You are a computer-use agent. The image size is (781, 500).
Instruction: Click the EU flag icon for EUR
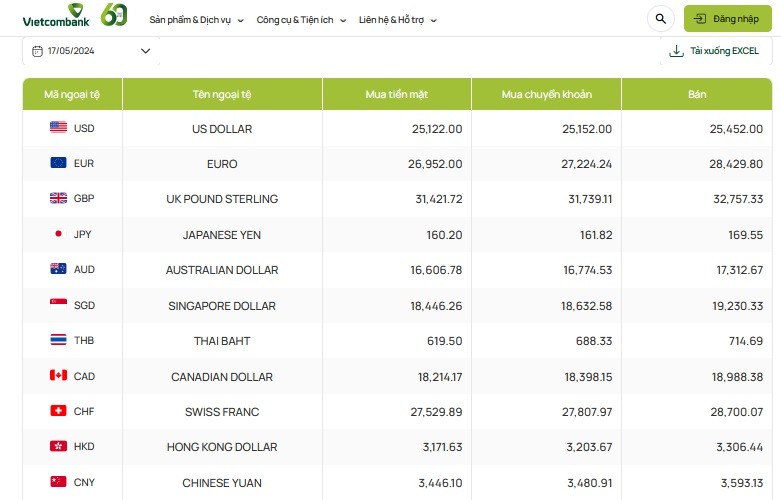(x=58, y=162)
